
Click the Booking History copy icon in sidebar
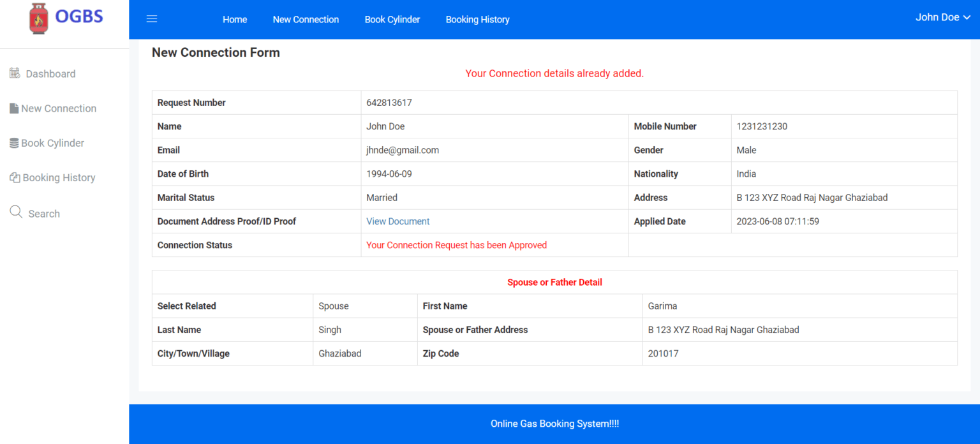point(15,177)
